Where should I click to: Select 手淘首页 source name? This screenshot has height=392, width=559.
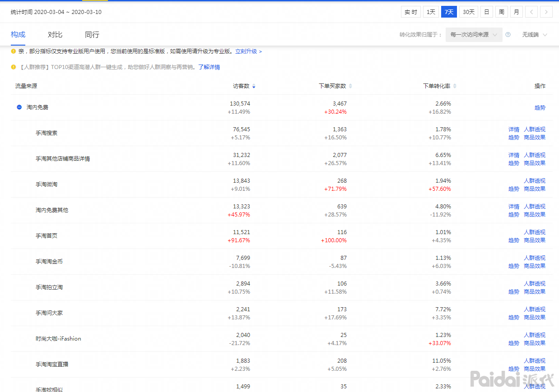pyautogui.click(x=47, y=236)
